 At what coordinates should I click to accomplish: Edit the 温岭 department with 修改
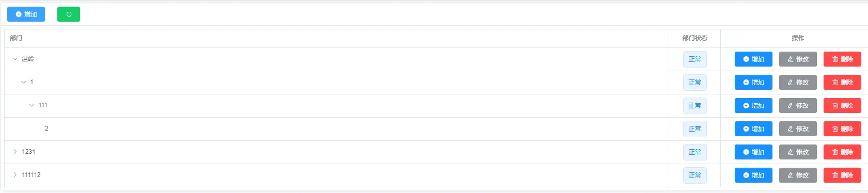point(798,59)
